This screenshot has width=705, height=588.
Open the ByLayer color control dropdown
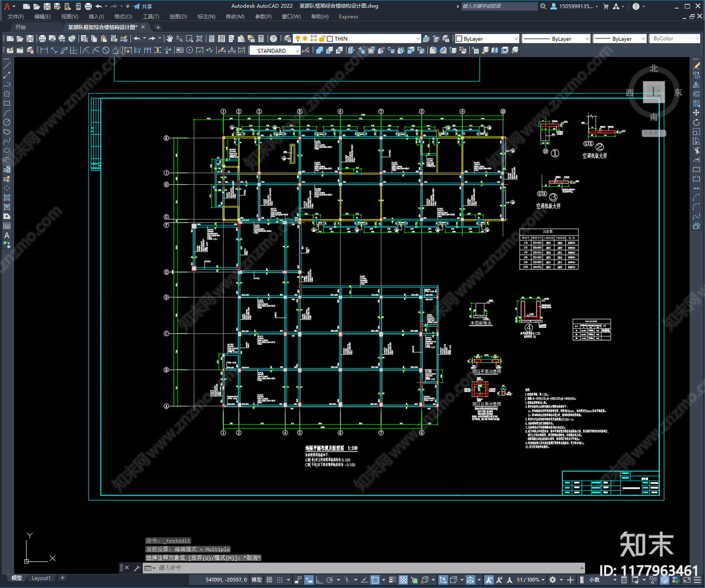click(x=487, y=39)
